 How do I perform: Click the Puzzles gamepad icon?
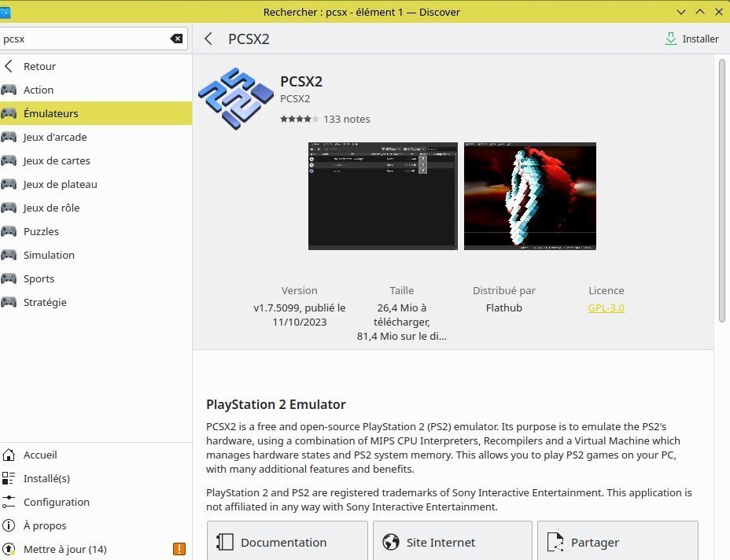click(x=9, y=231)
